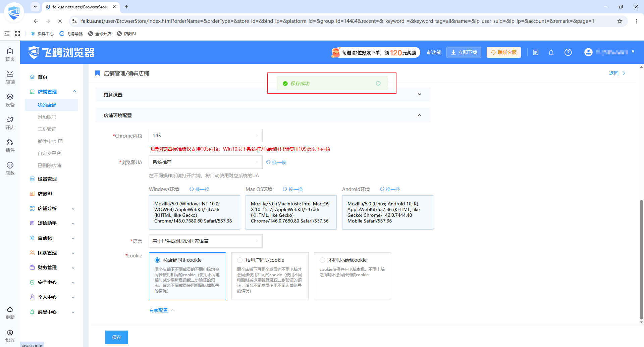
Task: Click the page vertical scrollbar
Action: (x=641, y=260)
